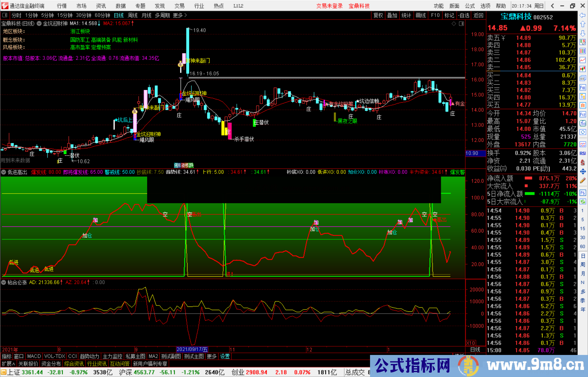Toggle the 粘合必涨 panel circle button
The width and height of the screenshot is (588, 377).
click(x=4, y=282)
